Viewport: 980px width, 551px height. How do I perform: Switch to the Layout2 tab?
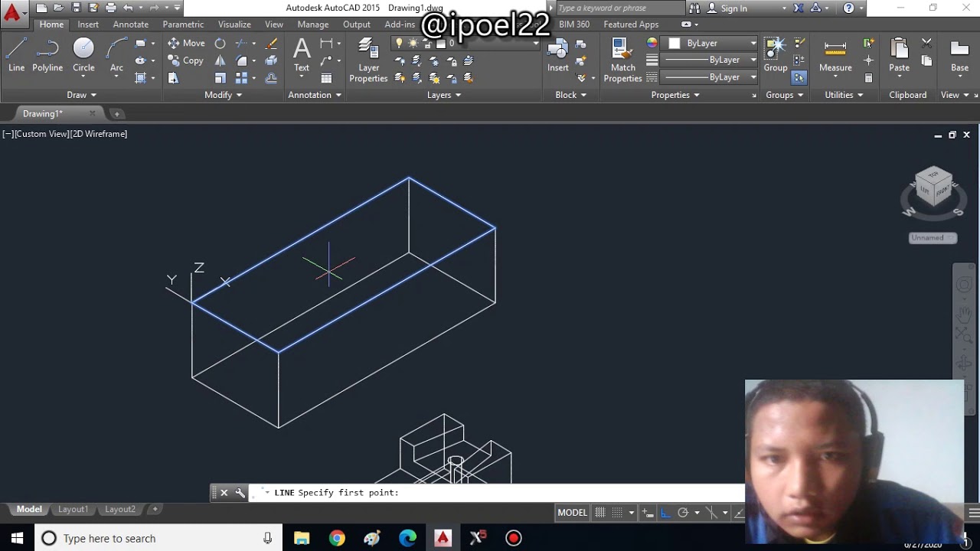(119, 509)
